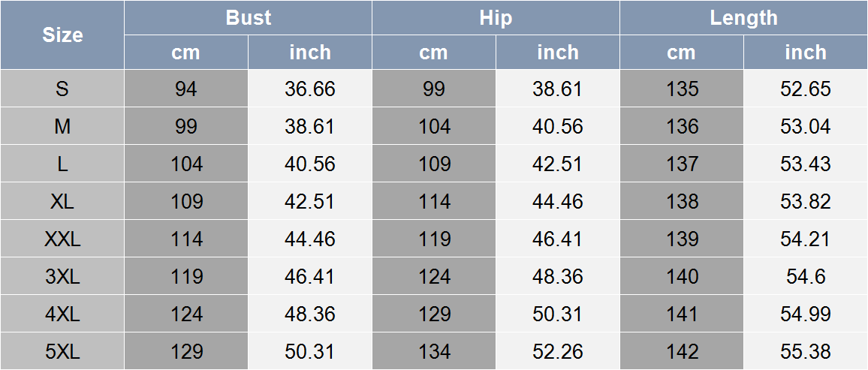868x370 pixels.
Task: Click the M size row label
Action: 62,126
